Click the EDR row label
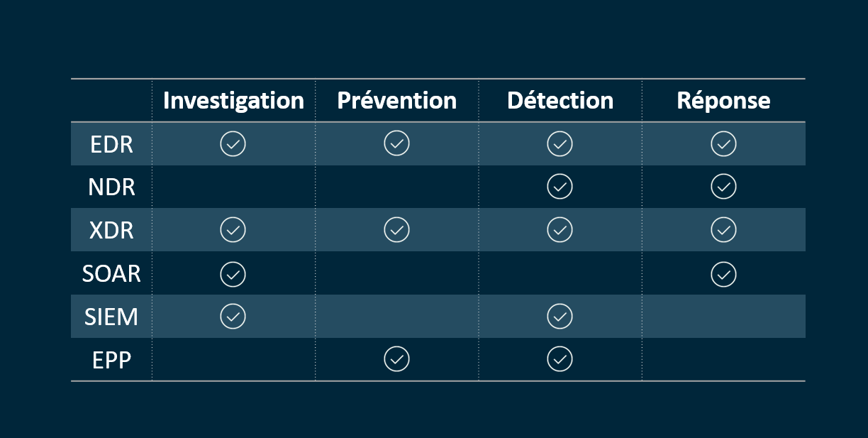Image resolution: width=868 pixels, height=438 pixels. 111,144
